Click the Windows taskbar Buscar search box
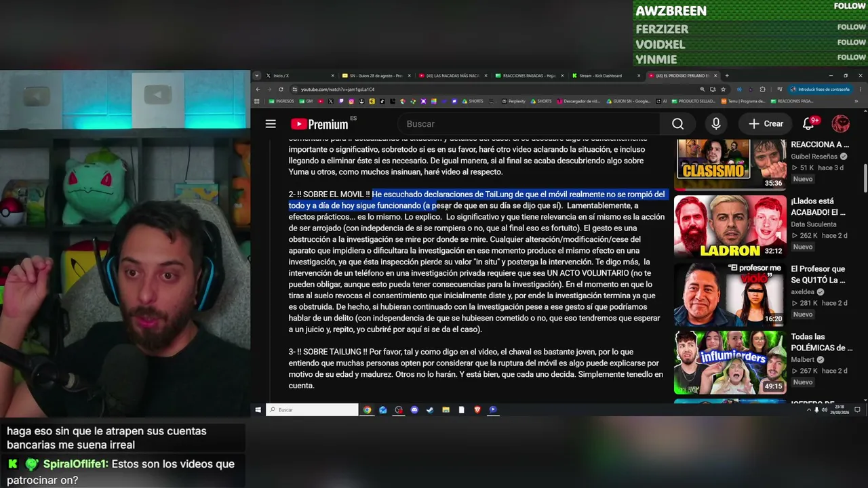The height and width of the screenshot is (488, 868). [312, 409]
